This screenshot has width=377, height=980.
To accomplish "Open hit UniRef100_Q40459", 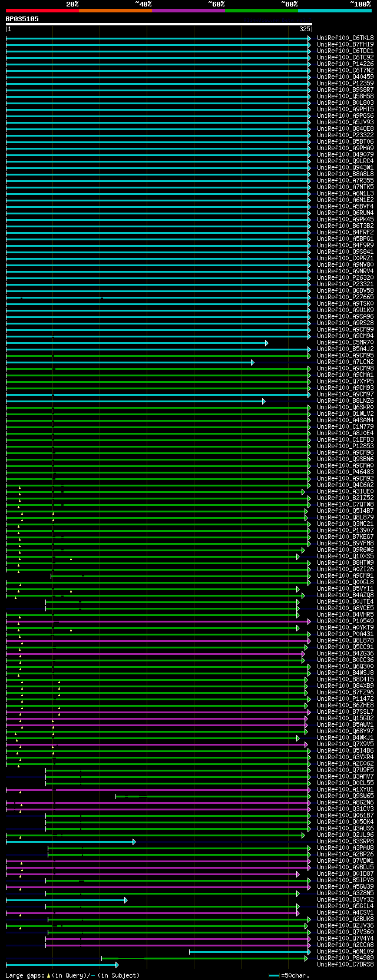I will [345, 77].
